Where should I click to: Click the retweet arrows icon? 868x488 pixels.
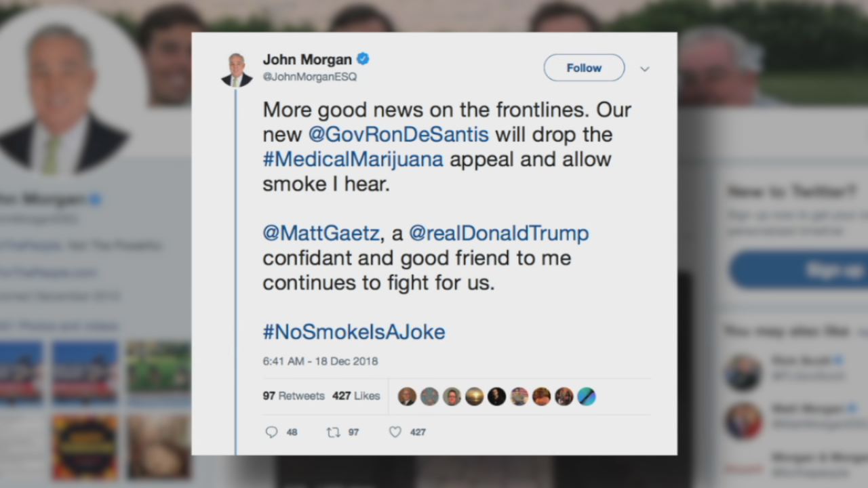333,432
